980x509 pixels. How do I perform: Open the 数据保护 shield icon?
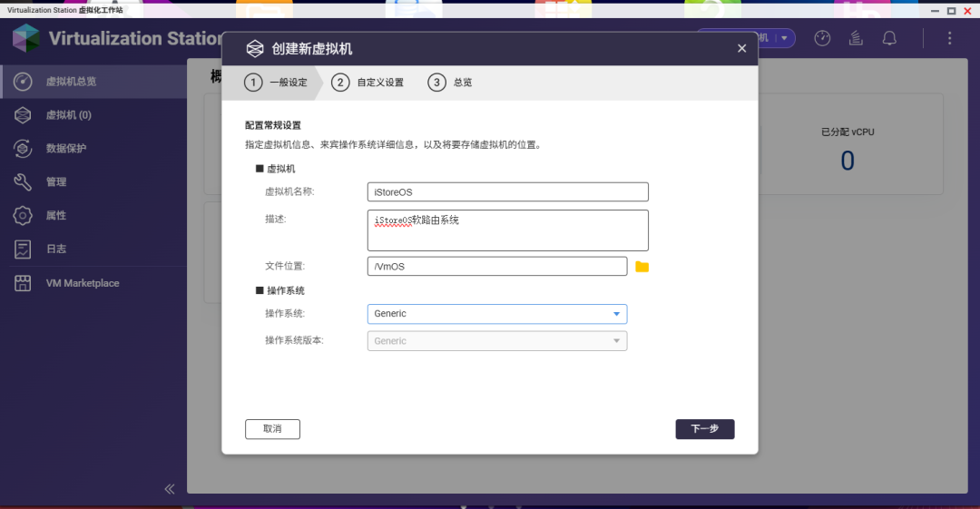23,148
